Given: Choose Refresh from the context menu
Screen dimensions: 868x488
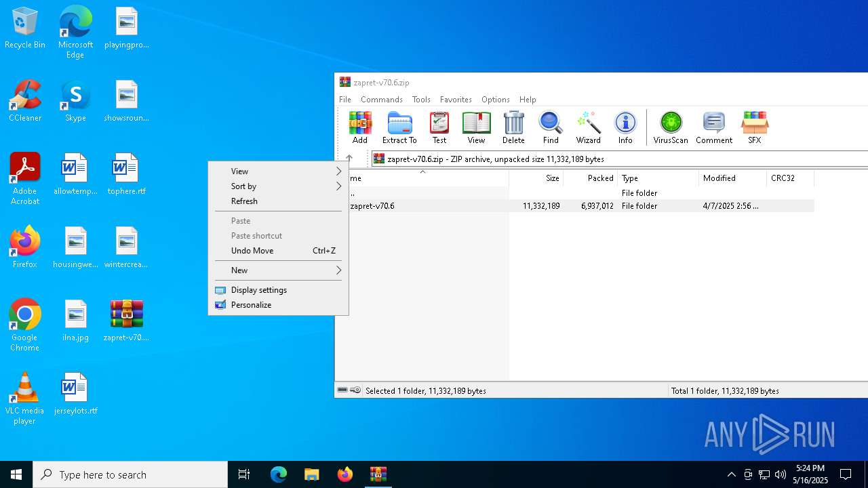Looking at the screenshot, I should pos(278,201).
